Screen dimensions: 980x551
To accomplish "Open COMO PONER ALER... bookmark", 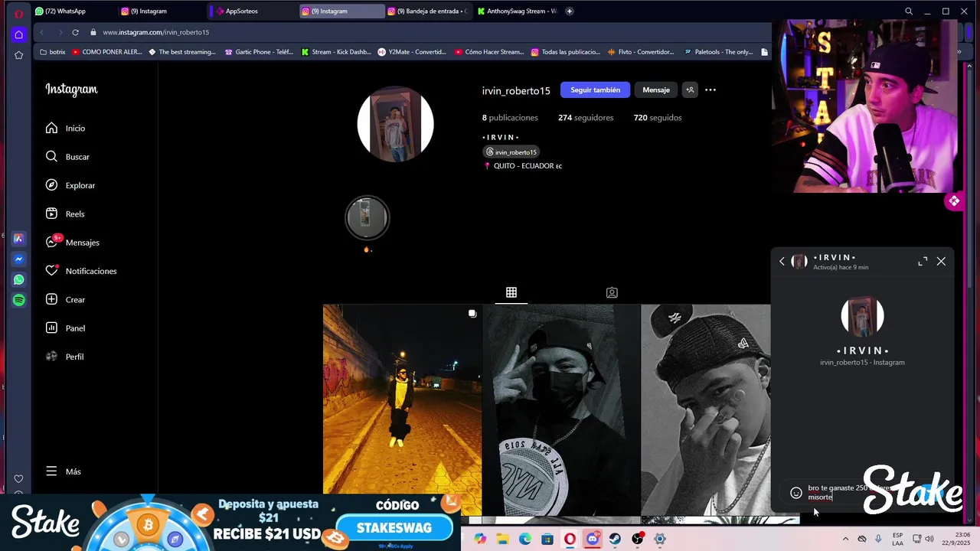I will tap(106, 52).
